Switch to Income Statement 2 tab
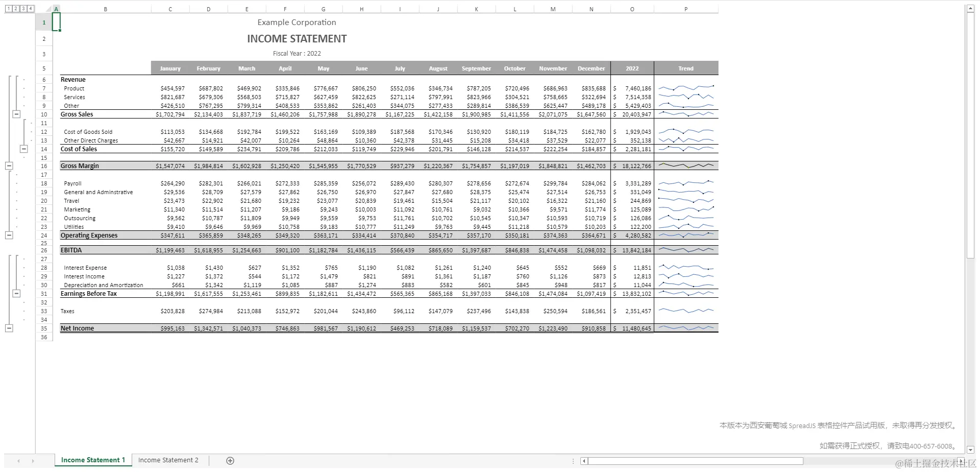The image size is (980, 472). tap(168, 460)
